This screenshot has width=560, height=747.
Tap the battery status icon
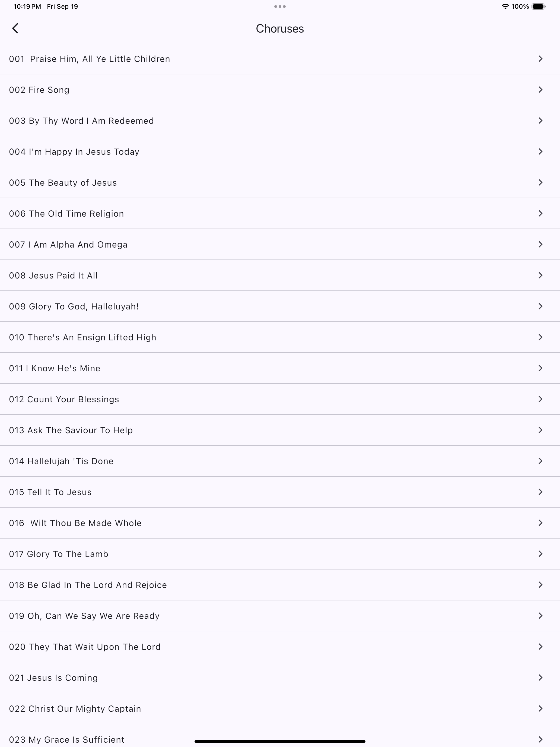coord(539,7)
